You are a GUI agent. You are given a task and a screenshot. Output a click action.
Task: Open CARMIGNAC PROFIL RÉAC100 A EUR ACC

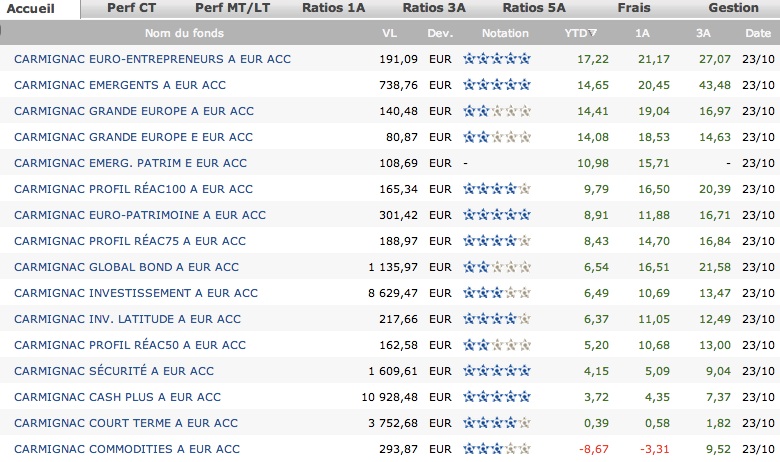[x=133, y=189]
